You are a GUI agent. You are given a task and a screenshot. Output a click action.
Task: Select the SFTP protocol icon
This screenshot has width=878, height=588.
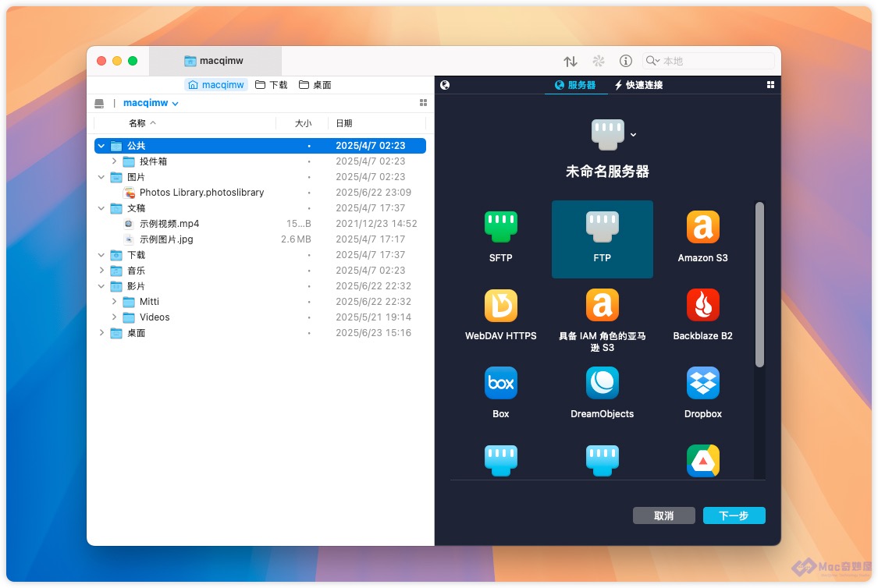[500, 227]
